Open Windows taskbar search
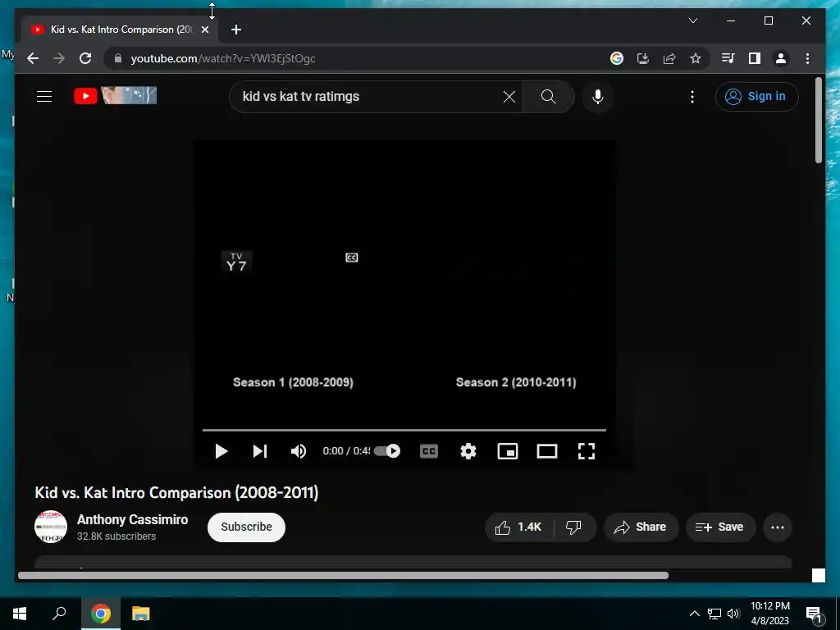840x630 pixels. pyautogui.click(x=59, y=614)
